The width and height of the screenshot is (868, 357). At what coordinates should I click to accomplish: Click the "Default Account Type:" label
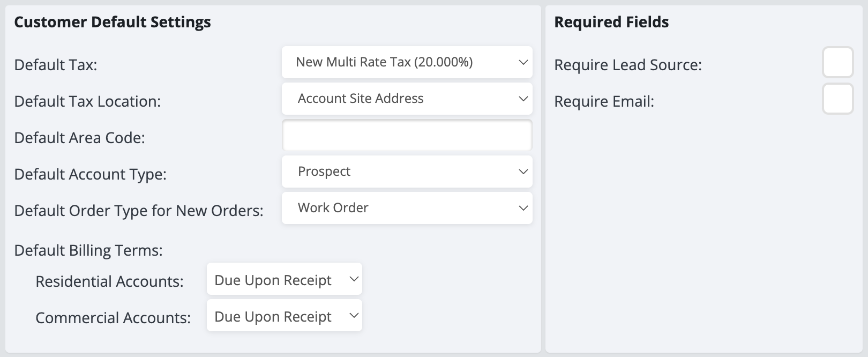[x=90, y=175]
